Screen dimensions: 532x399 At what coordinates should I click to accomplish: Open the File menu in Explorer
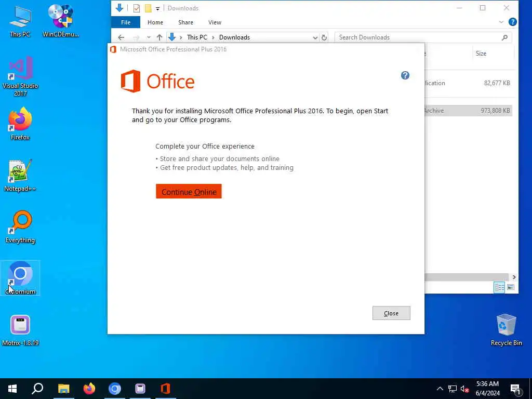[x=126, y=22]
